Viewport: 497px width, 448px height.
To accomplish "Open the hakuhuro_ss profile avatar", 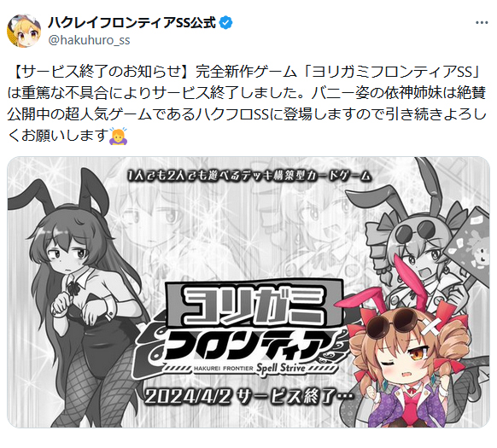I will click(24, 31).
